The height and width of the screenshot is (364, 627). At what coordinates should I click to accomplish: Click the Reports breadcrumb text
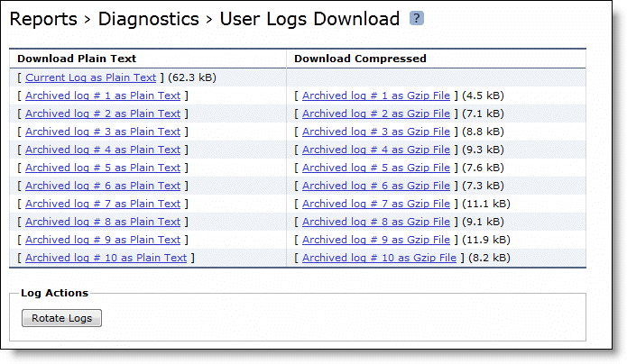[43, 19]
